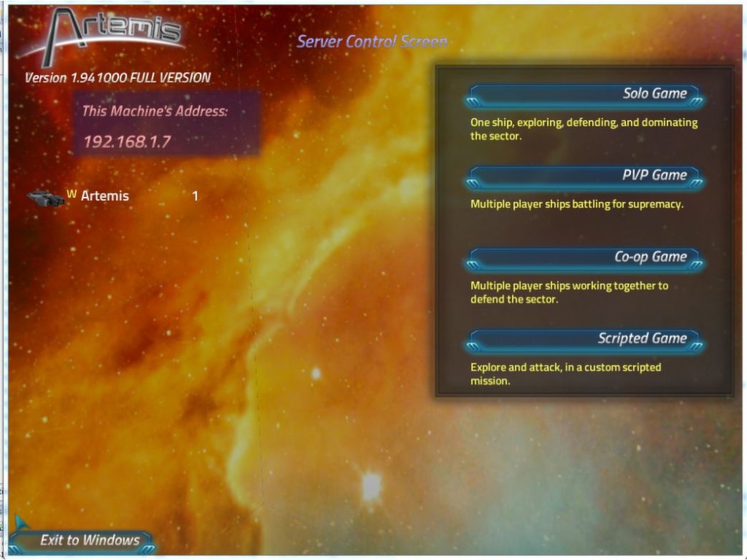Click the bright star at bottom of nebula

pos(372,483)
